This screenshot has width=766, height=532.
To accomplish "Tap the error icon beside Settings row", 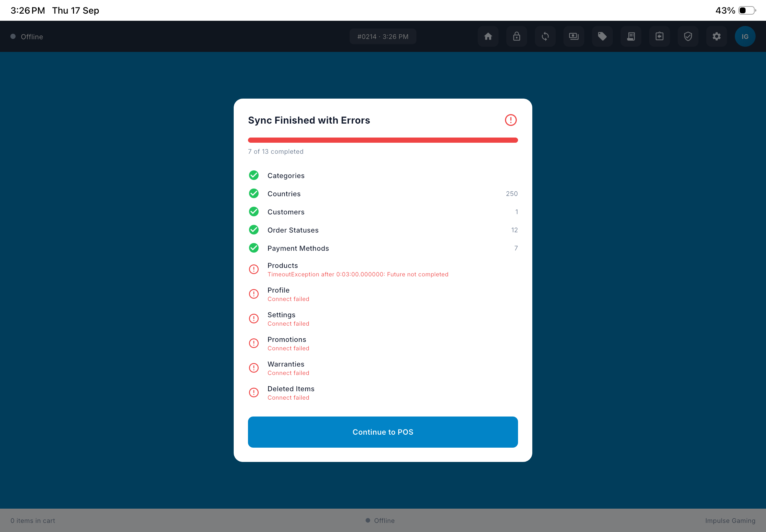I will (254, 319).
